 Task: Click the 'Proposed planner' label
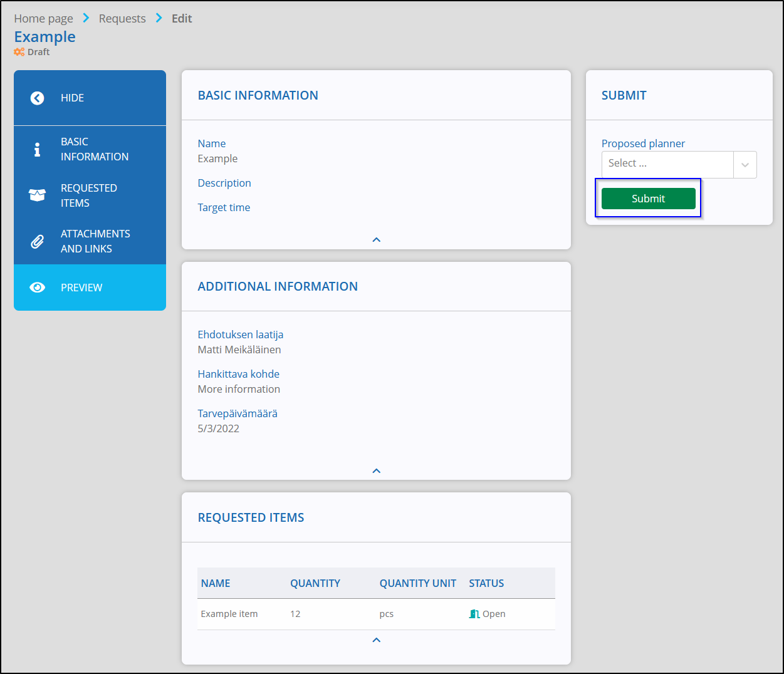643,143
